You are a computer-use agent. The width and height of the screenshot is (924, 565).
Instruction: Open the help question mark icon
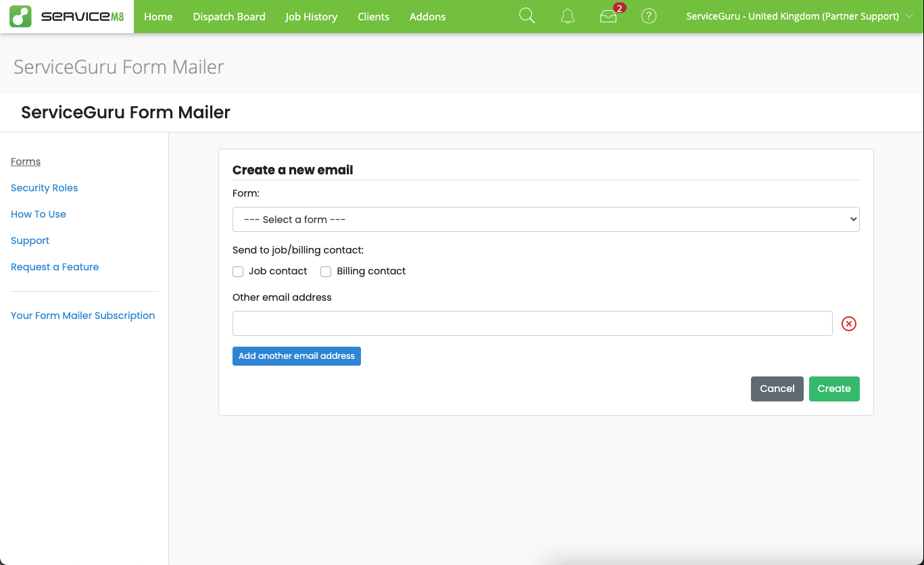[x=649, y=16]
